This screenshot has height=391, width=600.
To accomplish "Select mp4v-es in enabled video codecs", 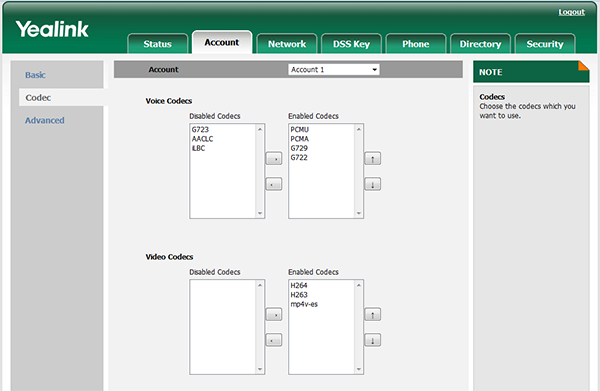I will pos(321,304).
